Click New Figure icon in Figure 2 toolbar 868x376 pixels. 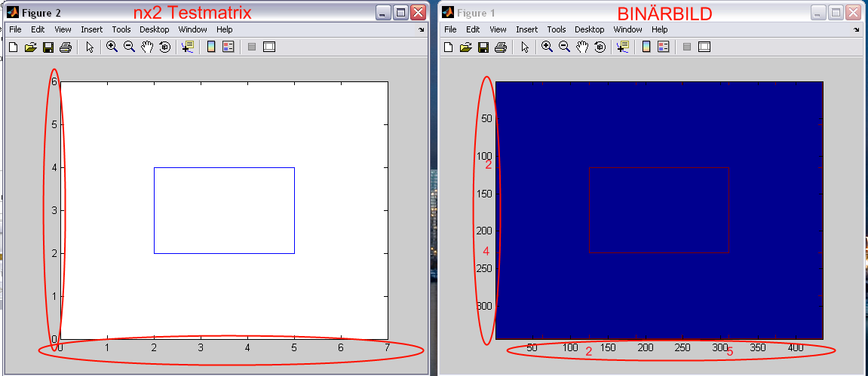pos(13,47)
